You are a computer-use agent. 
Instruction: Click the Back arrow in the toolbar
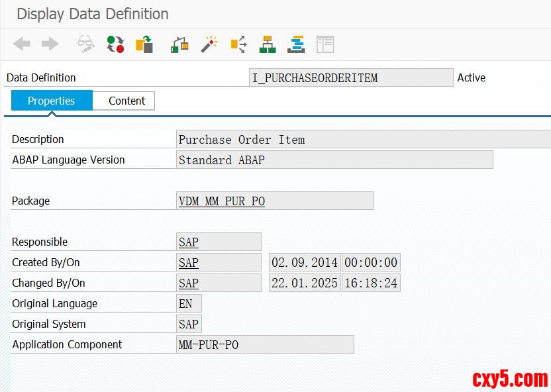point(22,44)
